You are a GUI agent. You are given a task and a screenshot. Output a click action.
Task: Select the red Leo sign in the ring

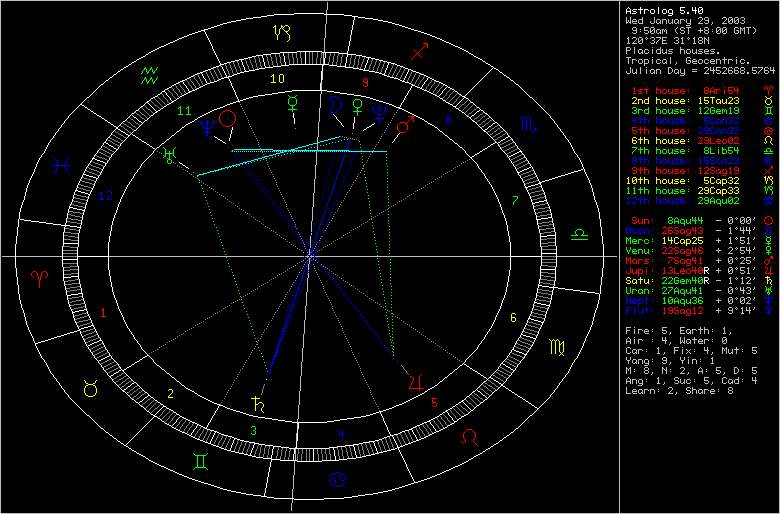(483, 437)
